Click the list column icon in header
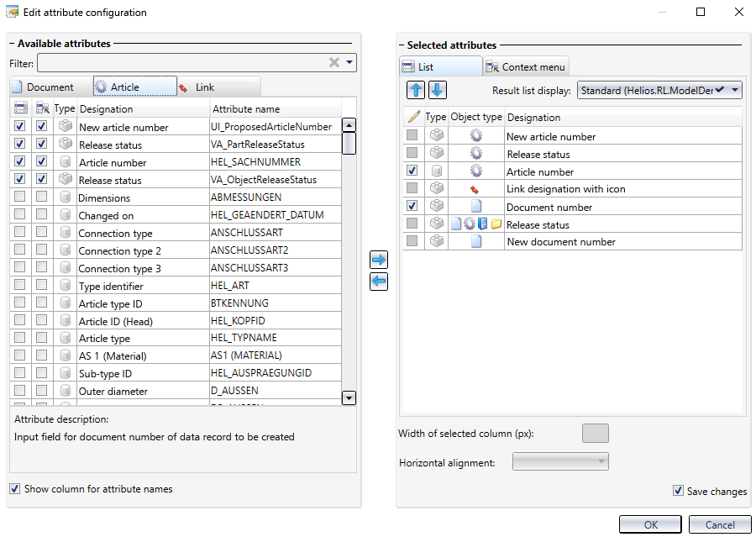The width and height of the screenshot is (756, 537). pyautogui.click(x=20, y=108)
